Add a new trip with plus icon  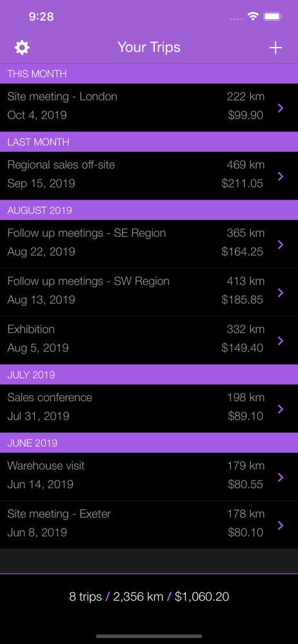coord(275,48)
